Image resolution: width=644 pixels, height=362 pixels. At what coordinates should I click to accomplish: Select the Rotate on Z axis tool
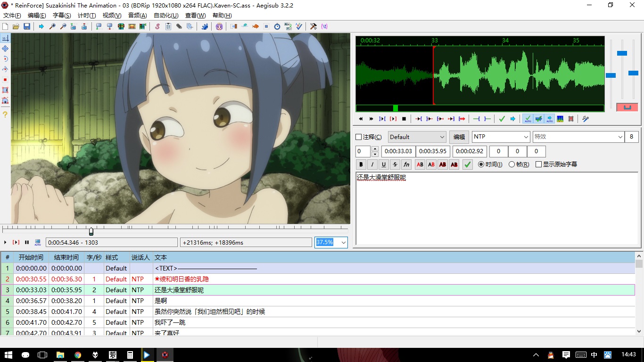coord(5,59)
